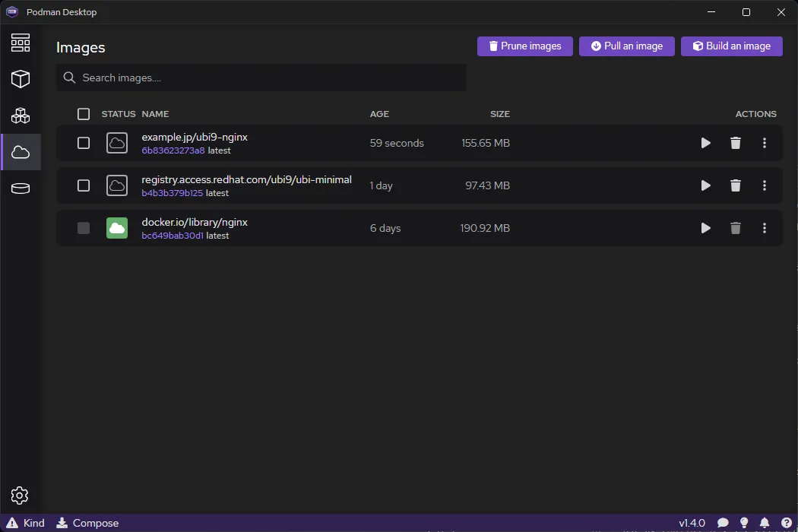798x532 pixels.
Task: Open more actions for docker.io/library/nginx
Action: pyautogui.click(x=765, y=228)
